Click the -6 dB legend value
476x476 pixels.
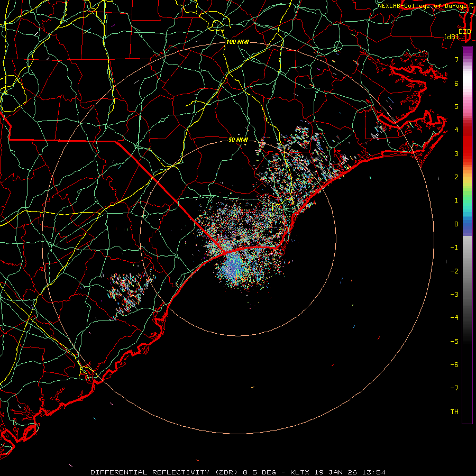pyautogui.click(x=454, y=365)
